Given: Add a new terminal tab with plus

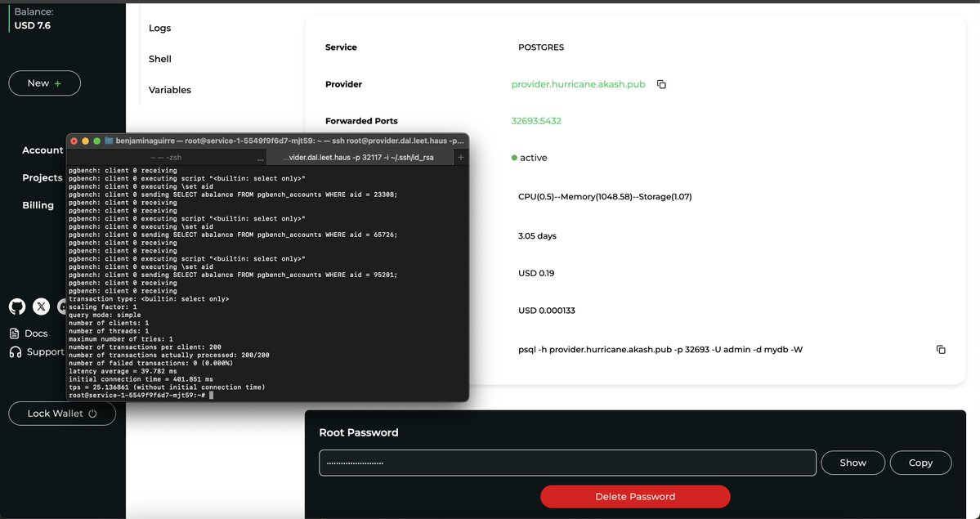Looking at the screenshot, I should (461, 158).
